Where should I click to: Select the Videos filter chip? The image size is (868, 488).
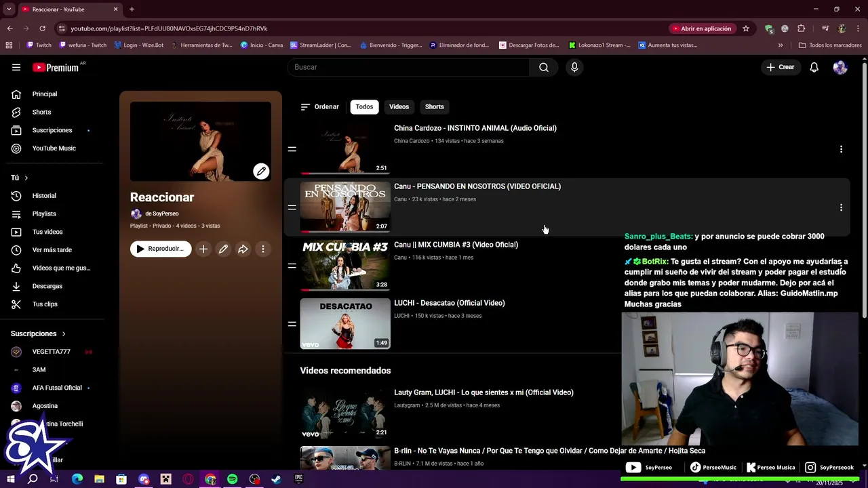pyautogui.click(x=399, y=106)
